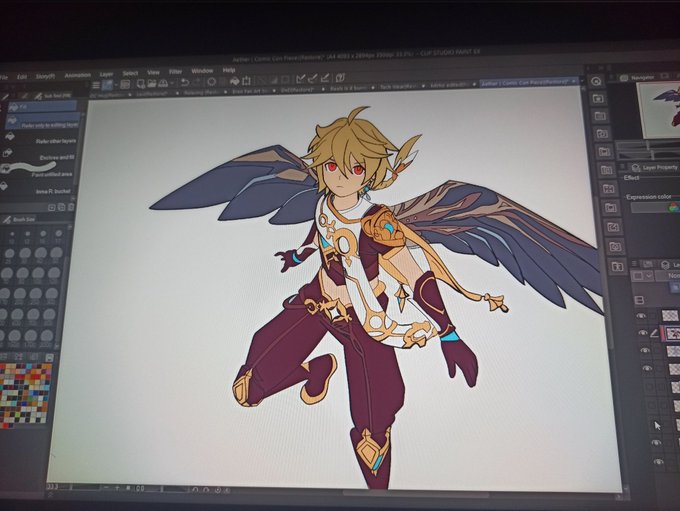Open dropdown arrow beside Clip Studio icon

coord(116,85)
